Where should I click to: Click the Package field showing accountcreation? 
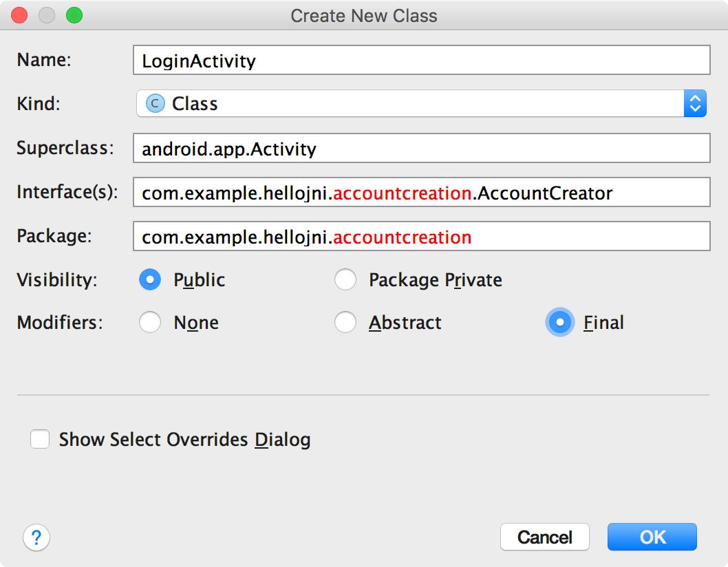pos(421,236)
